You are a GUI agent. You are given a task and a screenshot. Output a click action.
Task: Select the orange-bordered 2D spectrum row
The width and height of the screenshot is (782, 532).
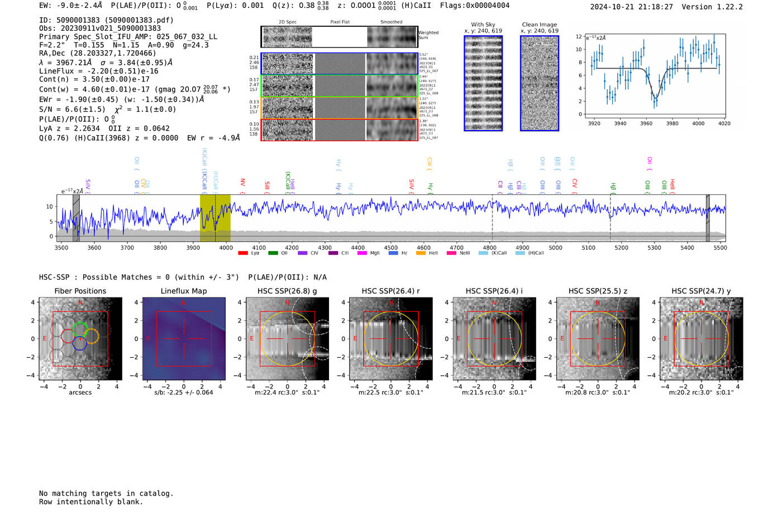[x=340, y=108]
